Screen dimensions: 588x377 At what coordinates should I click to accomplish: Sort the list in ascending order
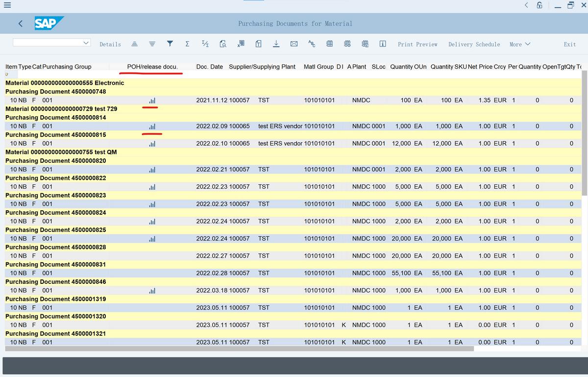[134, 44]
